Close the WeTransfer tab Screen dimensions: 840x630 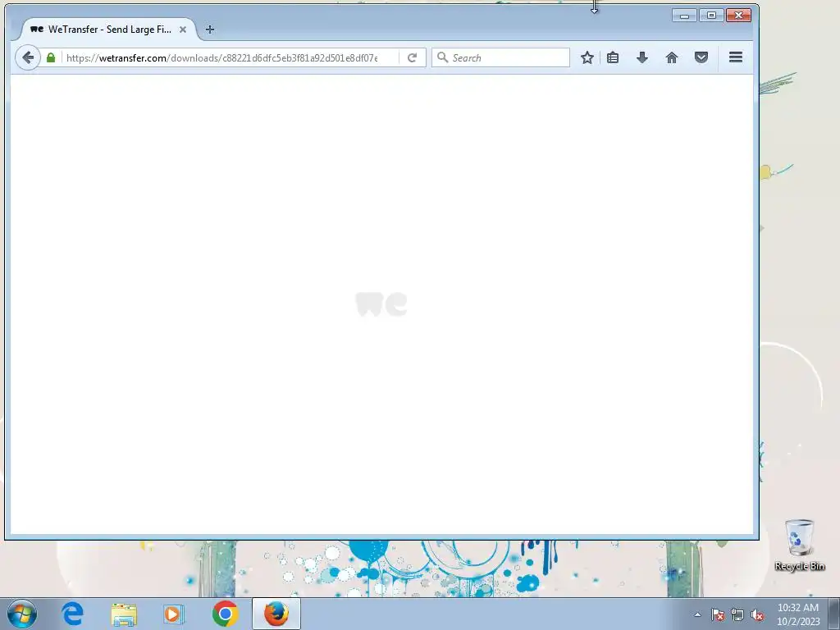point(183,30)
